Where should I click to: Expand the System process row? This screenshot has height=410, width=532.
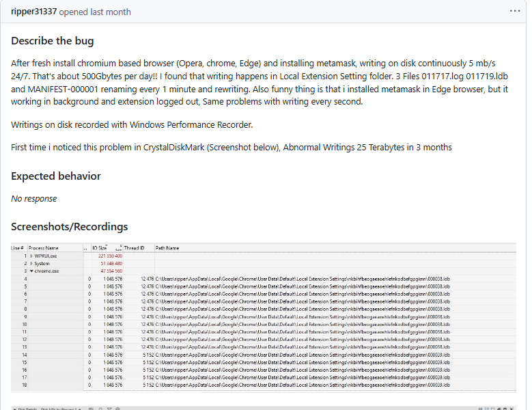[x=31, y=263]
